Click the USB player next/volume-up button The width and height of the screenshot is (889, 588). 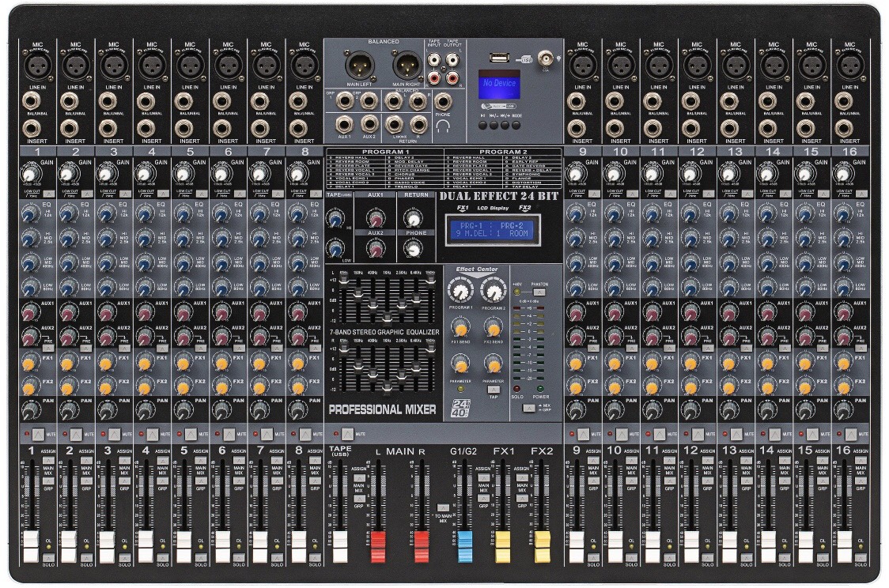(x=505, y=125)
